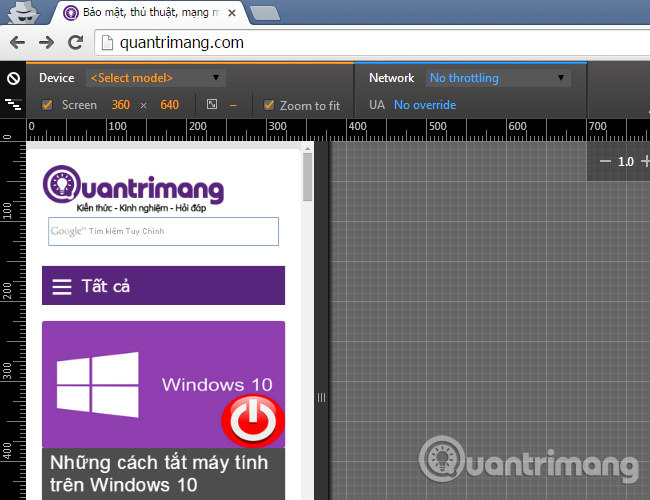This screenshot has width=650, height=500.
Task: Edit the screen width value 360
Action: [121, 105]
